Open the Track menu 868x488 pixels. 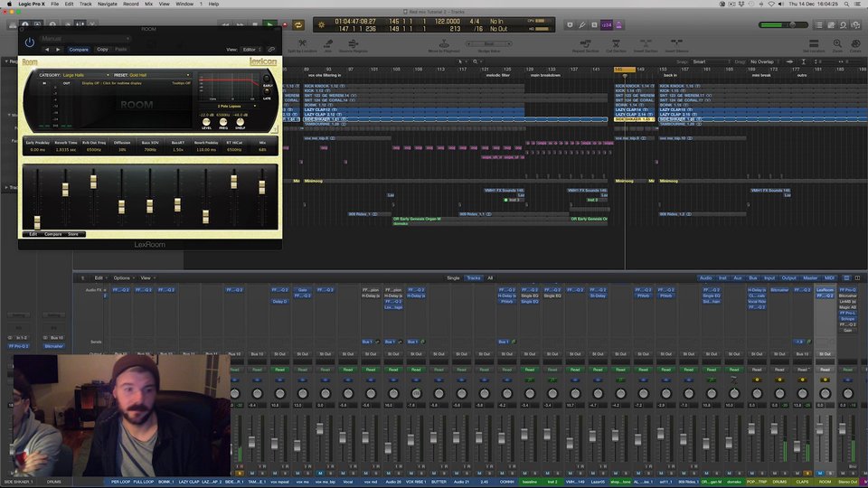[85, 4]
